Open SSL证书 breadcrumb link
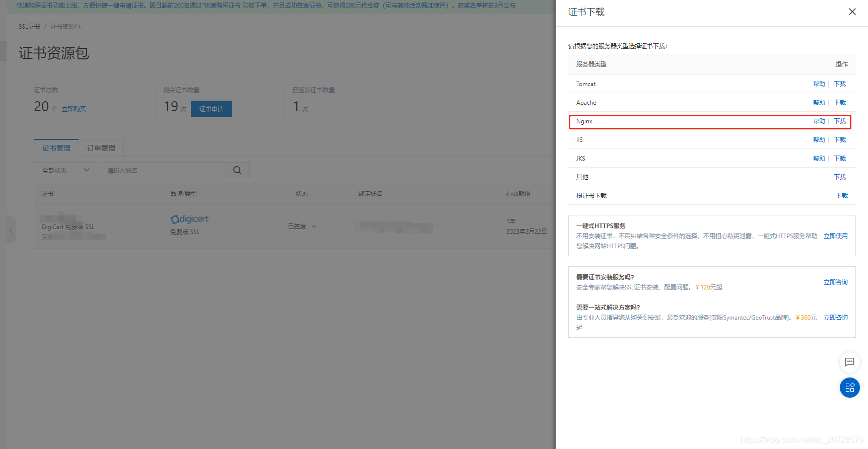The width and height of the screenshot is (868, 449). (x=29, y=27)
